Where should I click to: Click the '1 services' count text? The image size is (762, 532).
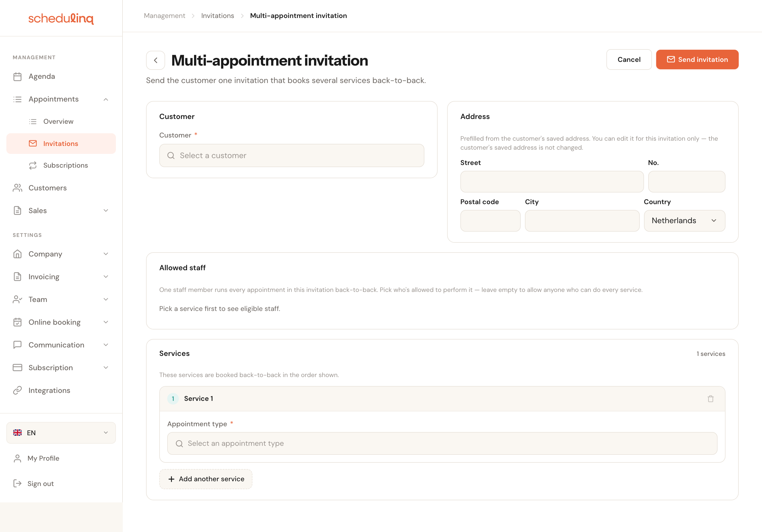711,354
